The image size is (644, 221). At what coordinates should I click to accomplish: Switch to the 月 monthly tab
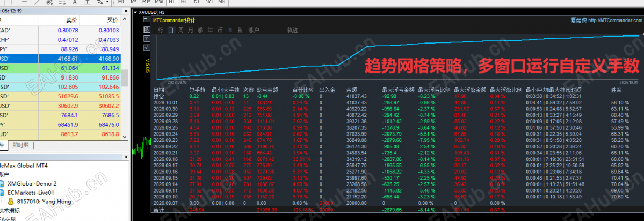point(191,30)
